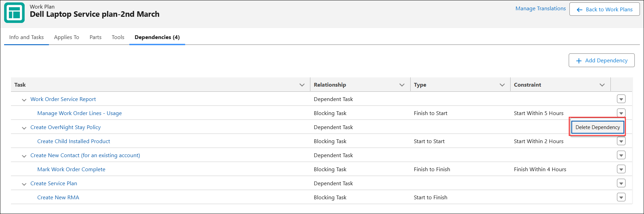Choose Delete Dependency menu option
Screen dimensions: 644x214
(x=597, y=127)
